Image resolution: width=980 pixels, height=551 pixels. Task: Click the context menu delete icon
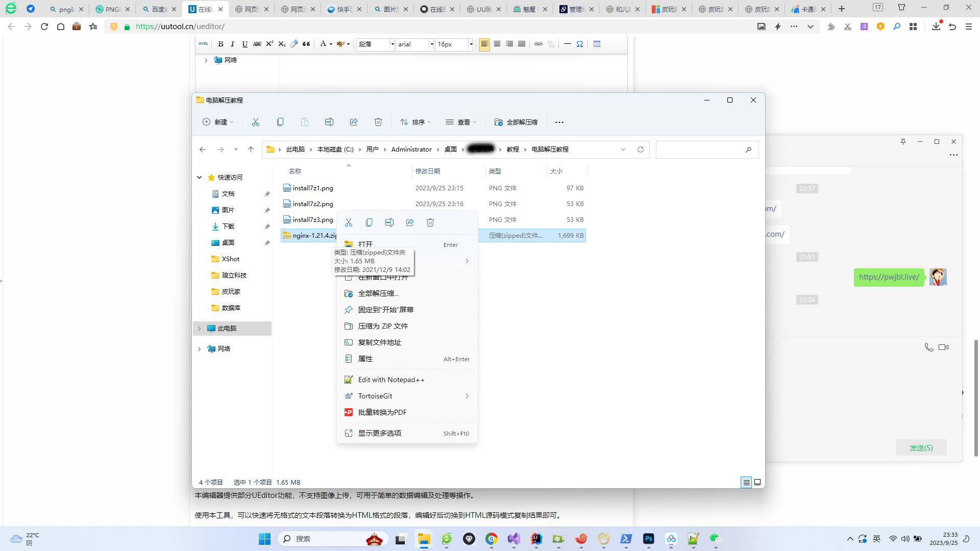(x=430, y=222)
